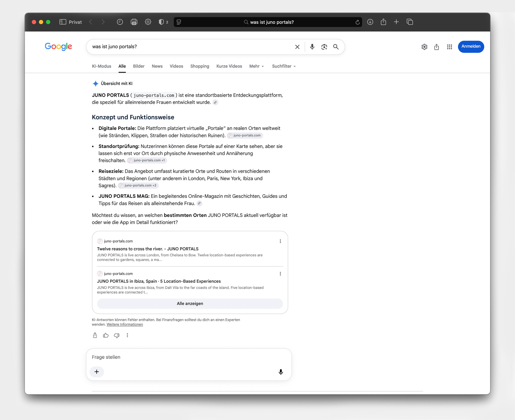Open Google quick settings gear icon
This screenshot has height=420, width=515.
(x=424, y=47)
